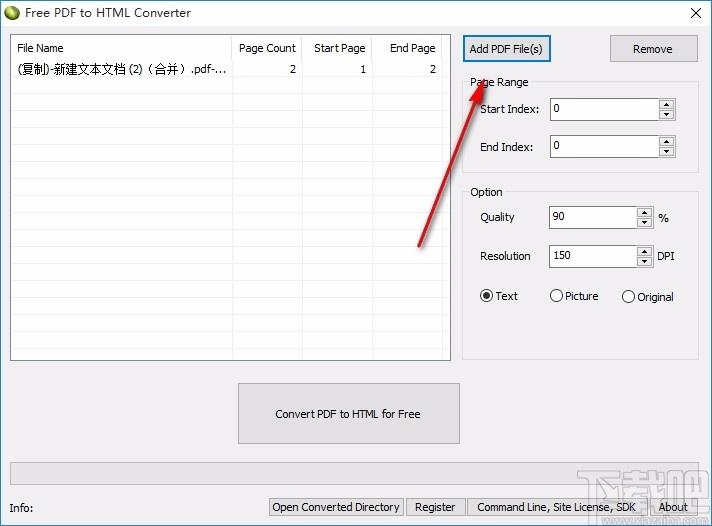
Task: Start Convert PDF to HTML for Free
Action: coord(348,413)
